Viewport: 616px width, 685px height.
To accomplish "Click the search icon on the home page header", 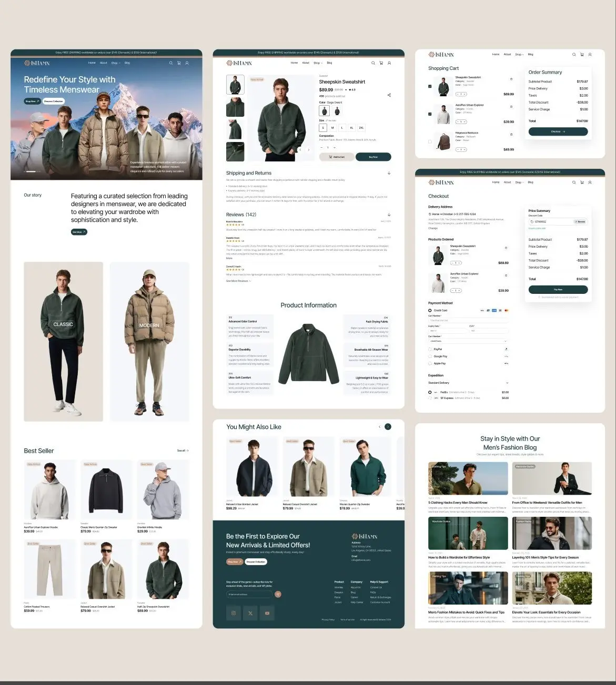I will pos(170,63).
